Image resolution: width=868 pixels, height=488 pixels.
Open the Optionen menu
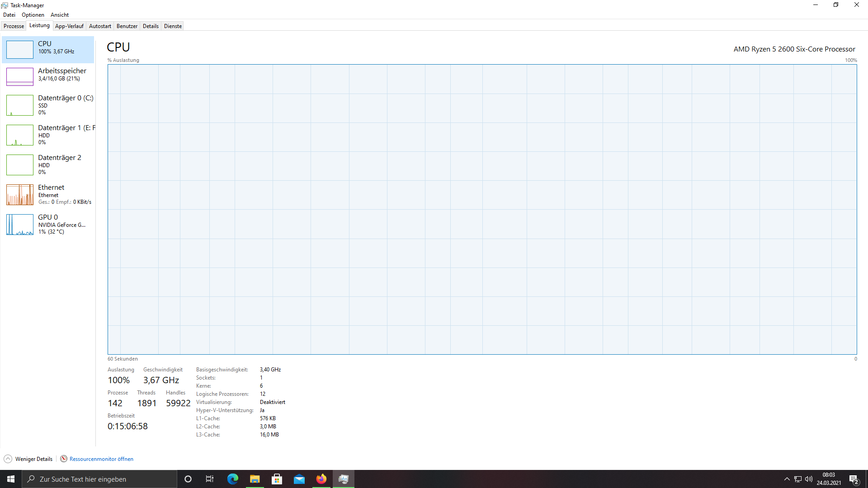(33, 15)
